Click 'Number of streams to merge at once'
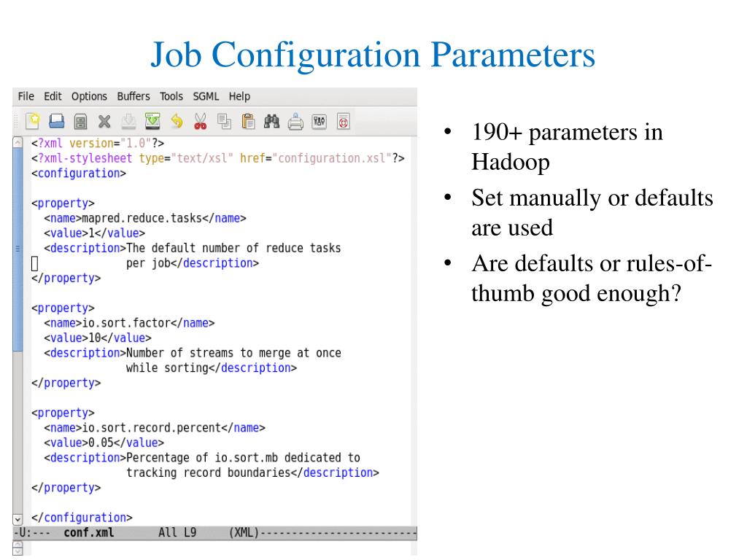Screen dimensions: 747x560 coord(233,353)
